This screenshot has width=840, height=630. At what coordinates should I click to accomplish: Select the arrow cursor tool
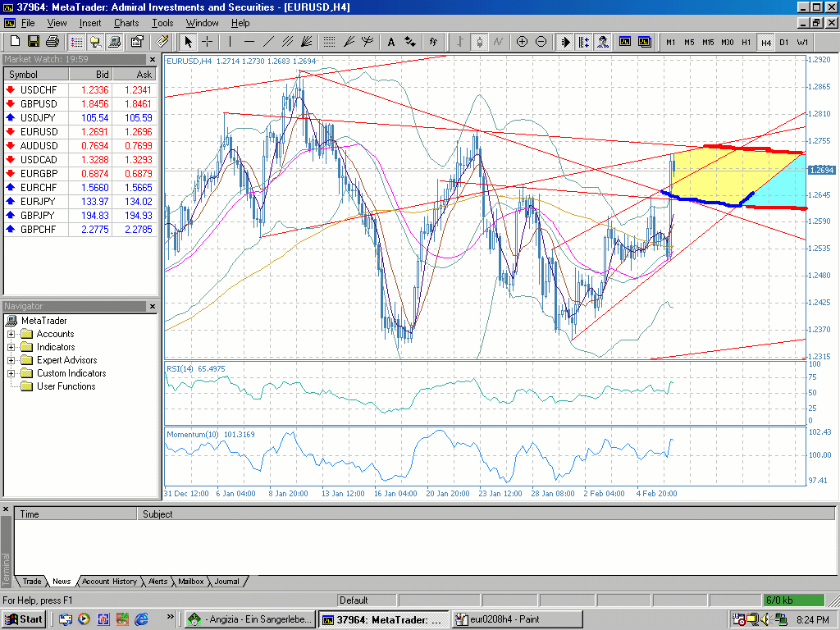(188, 41)
